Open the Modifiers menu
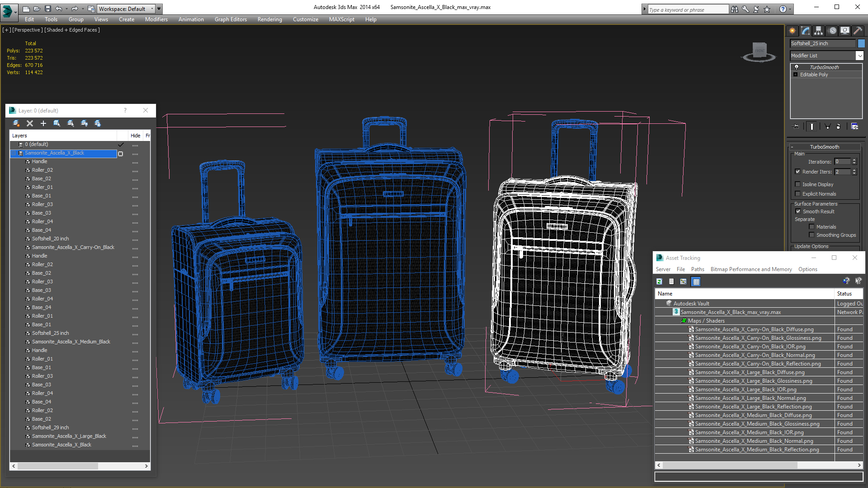 point(156,19)
